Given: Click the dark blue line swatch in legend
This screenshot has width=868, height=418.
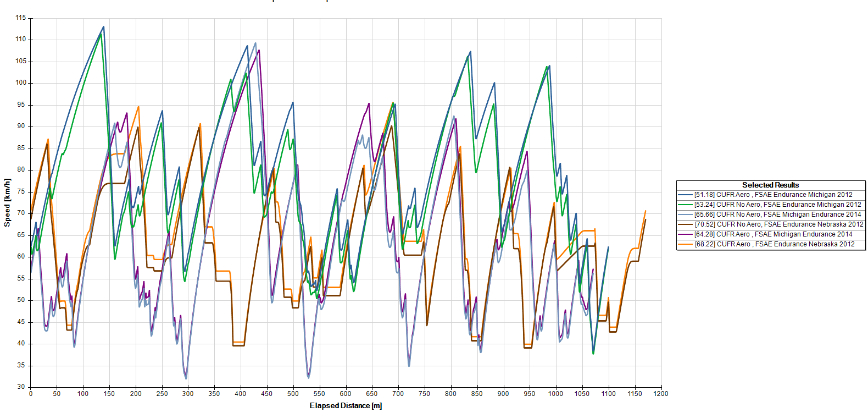Looking at the screenshot, I should click(x=685, y=195).
